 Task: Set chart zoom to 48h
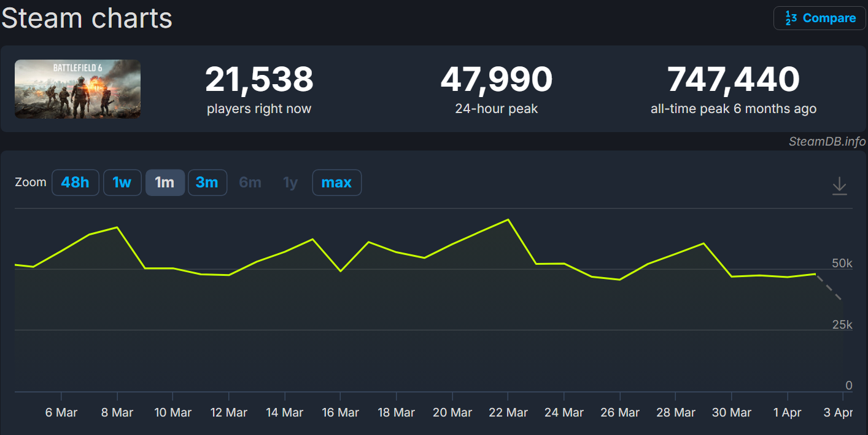[75, 182]
